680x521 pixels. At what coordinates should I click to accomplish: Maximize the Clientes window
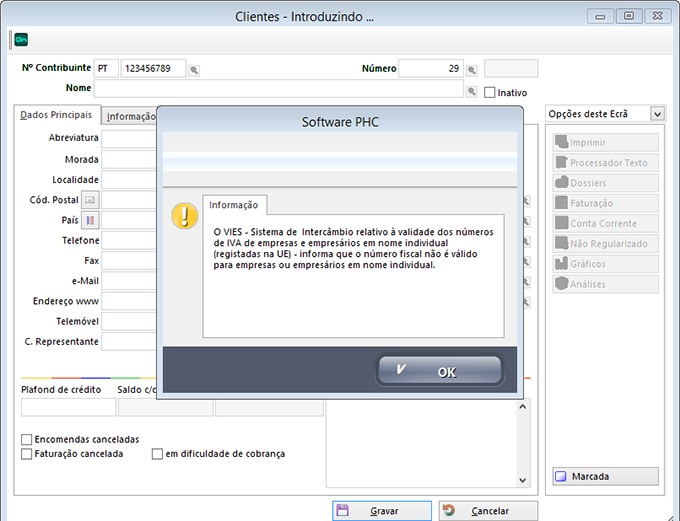(x=629, y=16)
